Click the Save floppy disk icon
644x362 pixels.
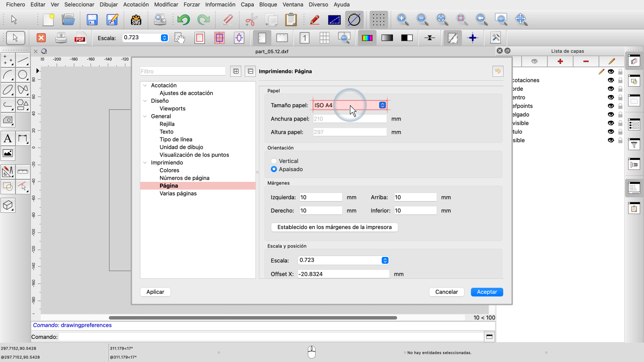92,20
